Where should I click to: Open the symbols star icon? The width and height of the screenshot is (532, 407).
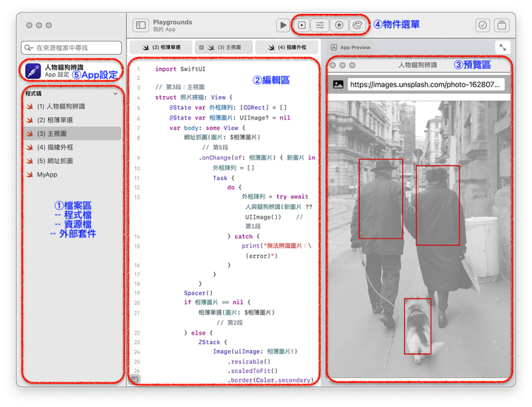[x=339, y=25]
